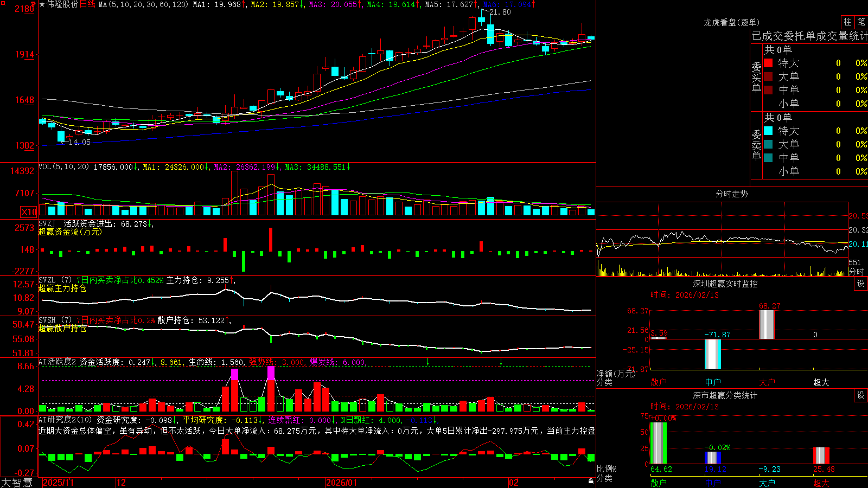This screenshot has height=488, width=868.
Task: Click the AI活跃度2 indicator label
Action: 58,362
